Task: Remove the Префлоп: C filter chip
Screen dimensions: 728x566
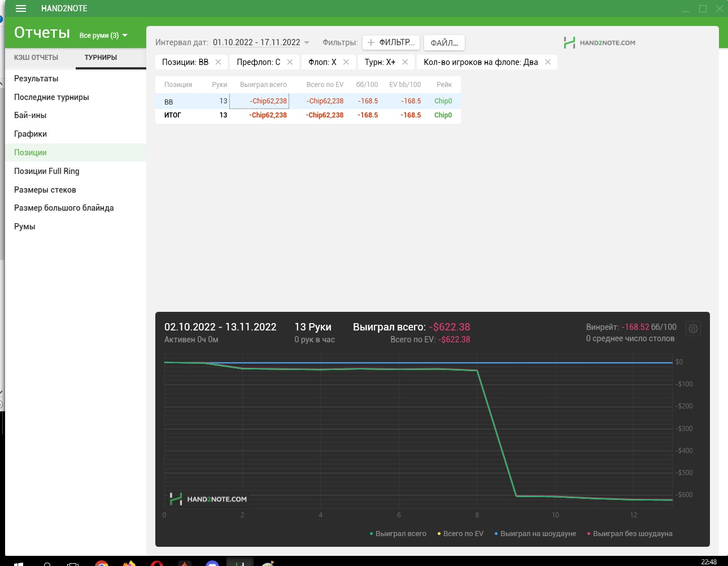Action: coord(290,62)
